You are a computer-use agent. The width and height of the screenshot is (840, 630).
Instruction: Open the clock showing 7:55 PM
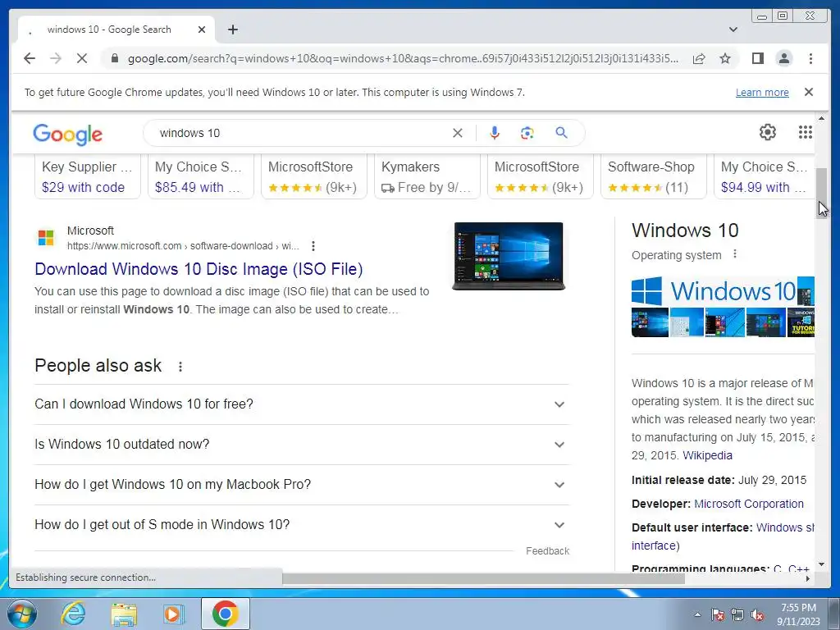click(798, 614)
